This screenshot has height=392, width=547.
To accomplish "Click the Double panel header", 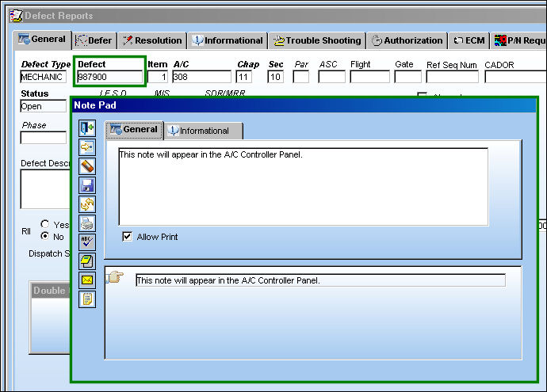I will [x=51, y=291].
